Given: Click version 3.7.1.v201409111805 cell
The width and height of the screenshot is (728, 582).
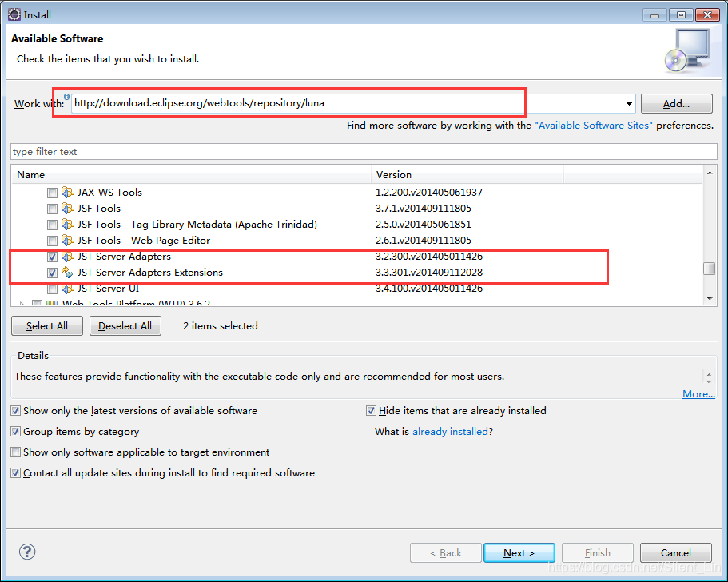Looking at the screenshot, I should pyautogui.click(x=424, y=209).
